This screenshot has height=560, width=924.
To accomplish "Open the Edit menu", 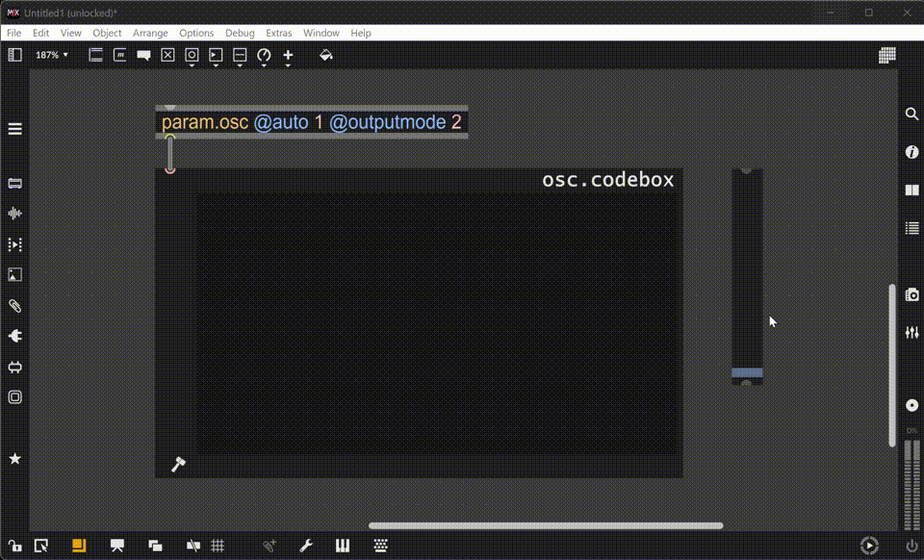I will [40, 33].
